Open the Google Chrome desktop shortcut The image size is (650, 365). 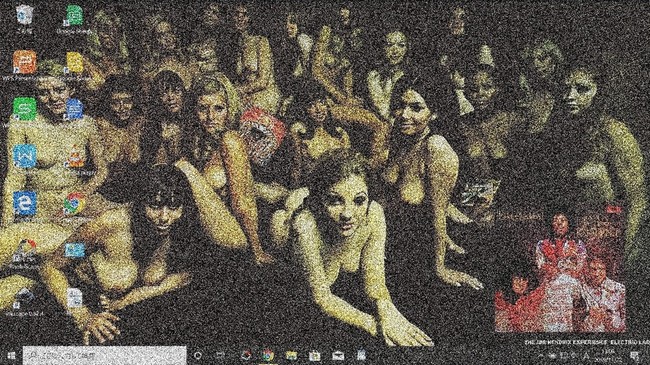(75, 203)
